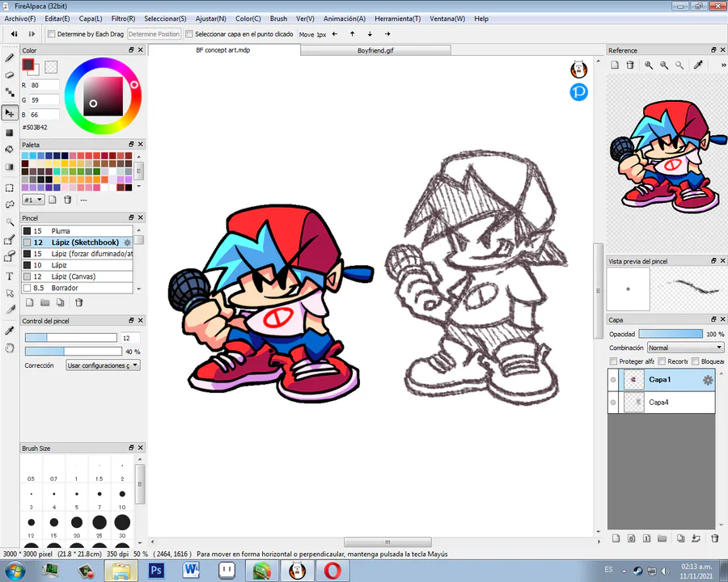The image size is (728, 582).
Task: Select the Borrador brush in Pincel list
Action: (x=65, y=288)
